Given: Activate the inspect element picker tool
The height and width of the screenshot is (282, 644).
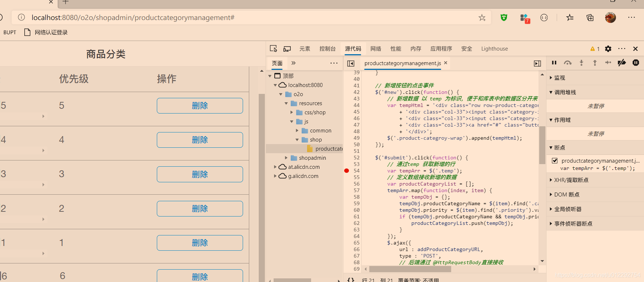Looking at the screenshot, I should [274, 49].
